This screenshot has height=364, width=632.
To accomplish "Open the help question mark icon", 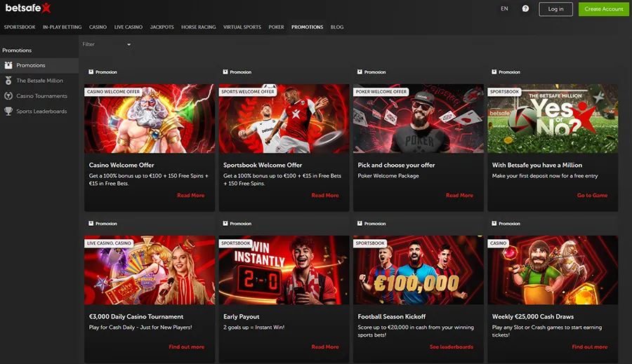I will click(x=525, y=8).
